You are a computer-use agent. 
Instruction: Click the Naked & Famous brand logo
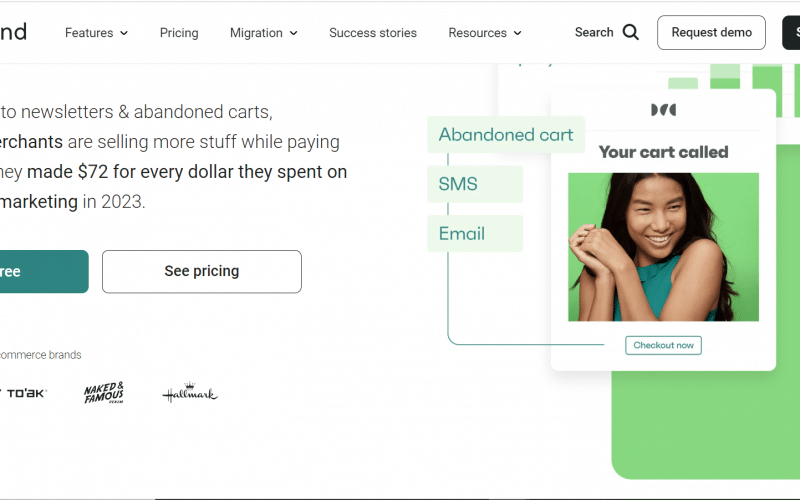pyautogui.click(x=104, y=393)
